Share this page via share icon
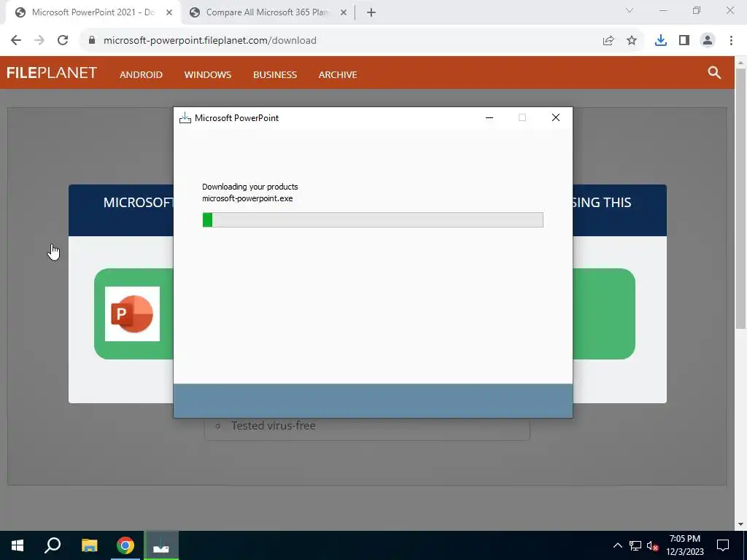This screenshot has height=560, width=747. 608,41
